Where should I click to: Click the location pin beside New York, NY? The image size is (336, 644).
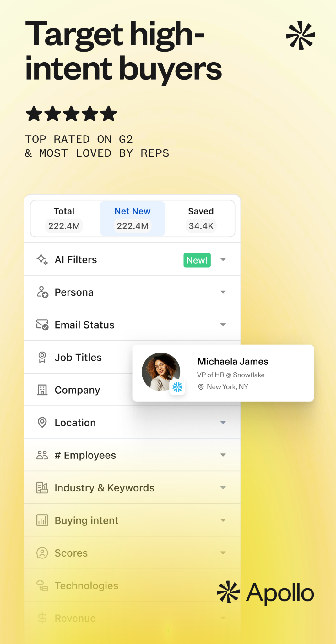[x=201, y=387]
